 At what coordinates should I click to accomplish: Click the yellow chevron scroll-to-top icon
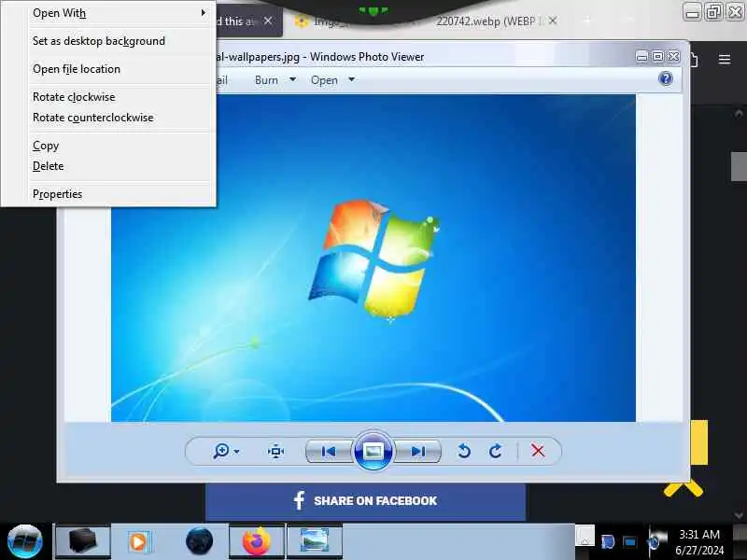pos(684,489)
